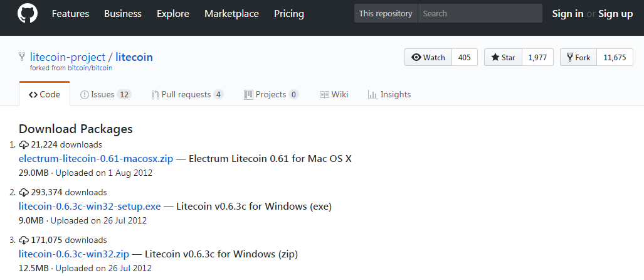
Task: Open the Marketplace menu item
Action: 231,14
